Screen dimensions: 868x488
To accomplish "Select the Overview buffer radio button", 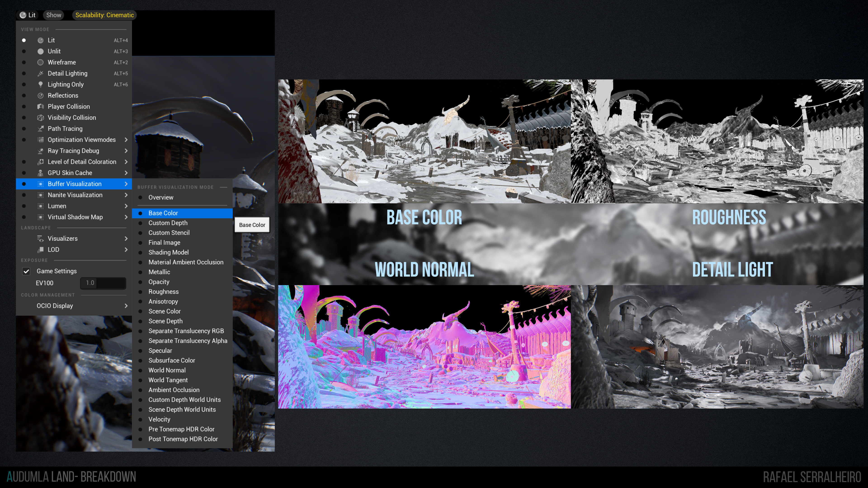I will click(x=141, y=197).
